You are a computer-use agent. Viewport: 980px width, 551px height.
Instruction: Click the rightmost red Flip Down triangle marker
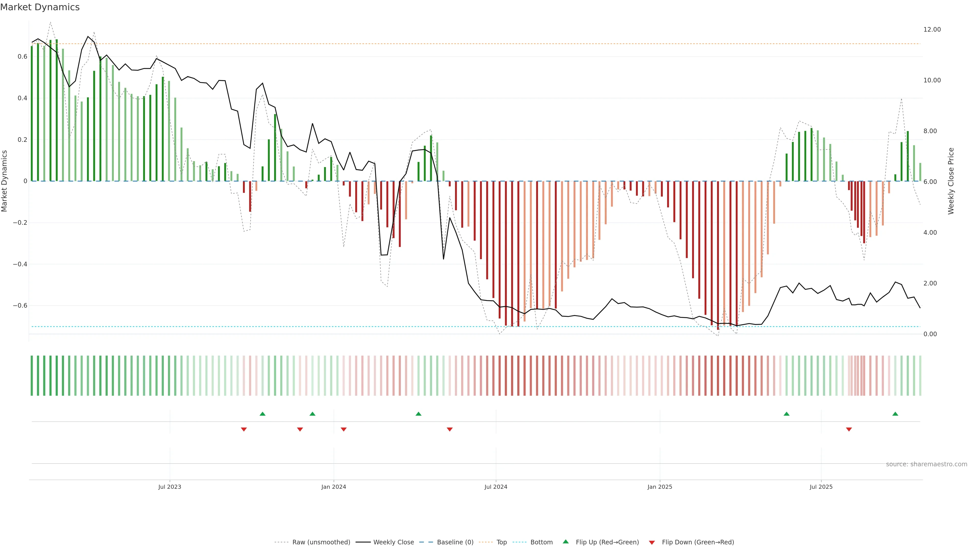pyautogui.click(x=849, y=429)
